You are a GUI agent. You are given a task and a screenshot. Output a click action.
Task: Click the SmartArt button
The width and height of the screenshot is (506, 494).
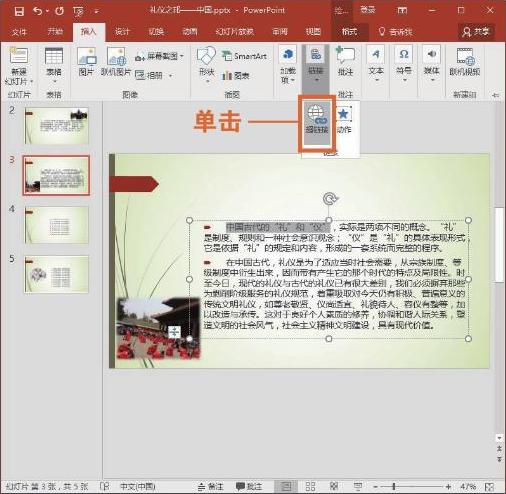(244, 56)
